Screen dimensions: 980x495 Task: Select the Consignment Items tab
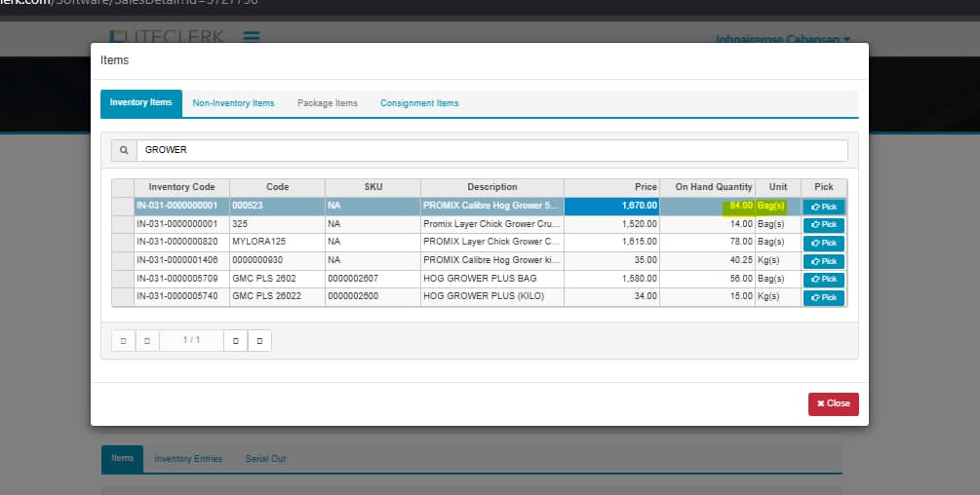coord(419,103)
